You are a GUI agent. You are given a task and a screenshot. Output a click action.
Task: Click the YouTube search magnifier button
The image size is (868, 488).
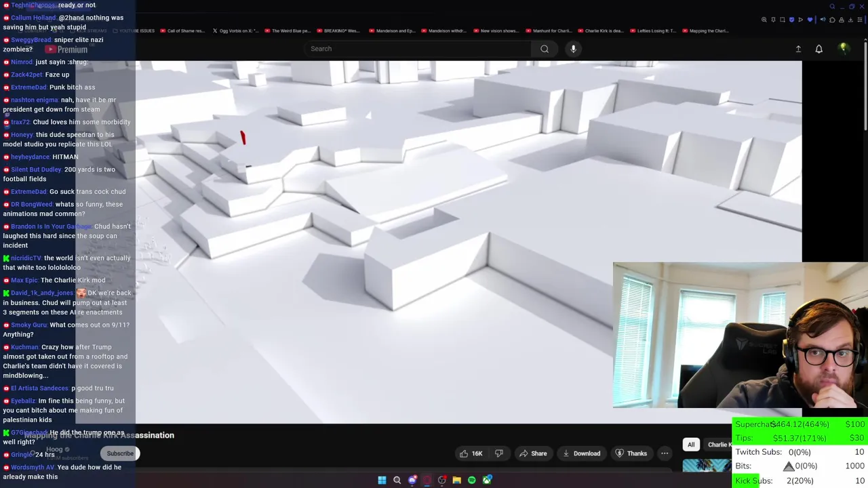pyautogui.click(x=545, y=49)
